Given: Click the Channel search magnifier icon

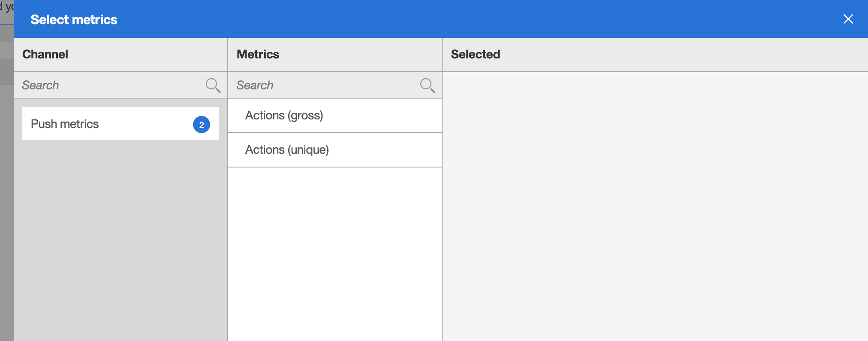Looking at the screenshot, I should click(x=213, y=85).
